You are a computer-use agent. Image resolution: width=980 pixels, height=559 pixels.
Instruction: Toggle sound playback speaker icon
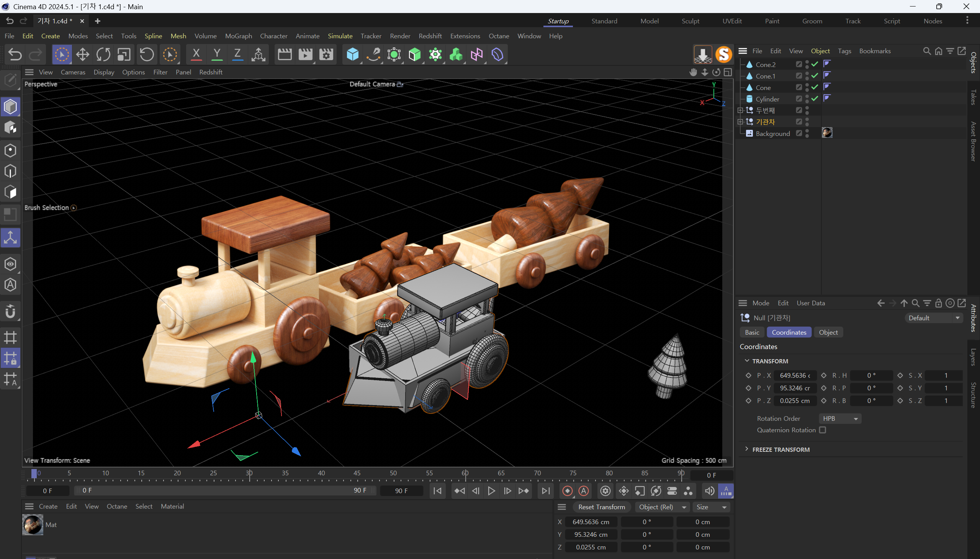point(709,491)
